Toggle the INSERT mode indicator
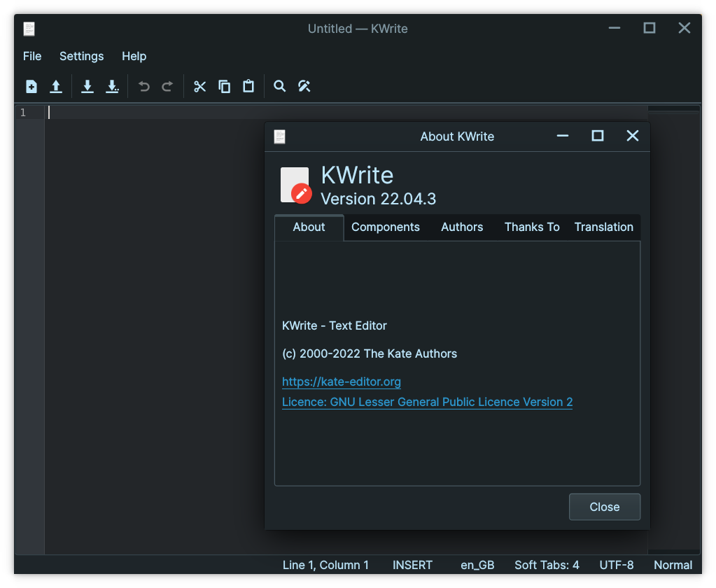 click(x=412, y=565)
